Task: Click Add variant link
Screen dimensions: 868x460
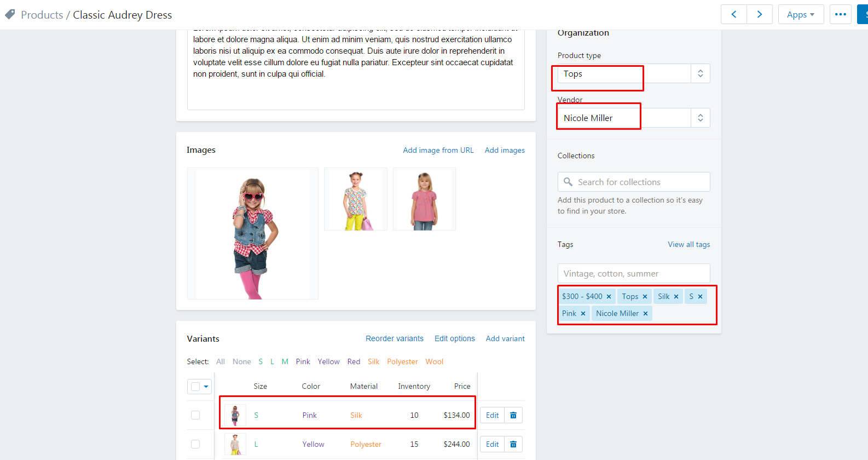Action: click(505, 338)
